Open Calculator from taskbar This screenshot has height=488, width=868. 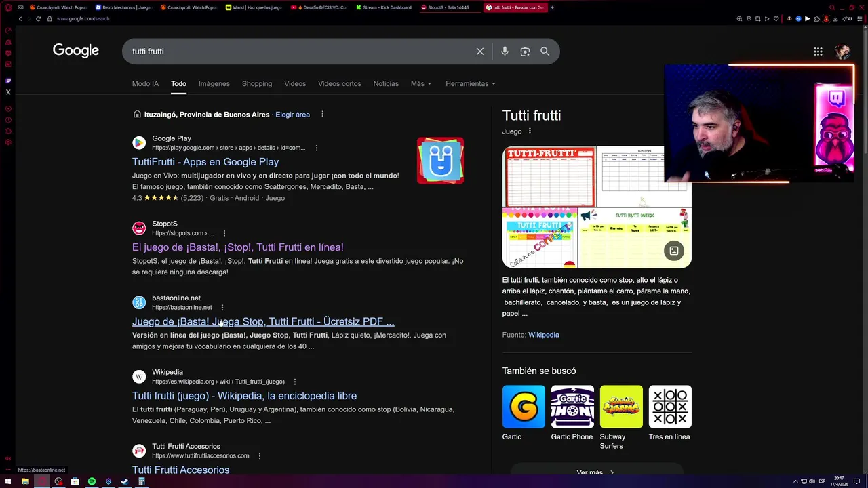142,481
